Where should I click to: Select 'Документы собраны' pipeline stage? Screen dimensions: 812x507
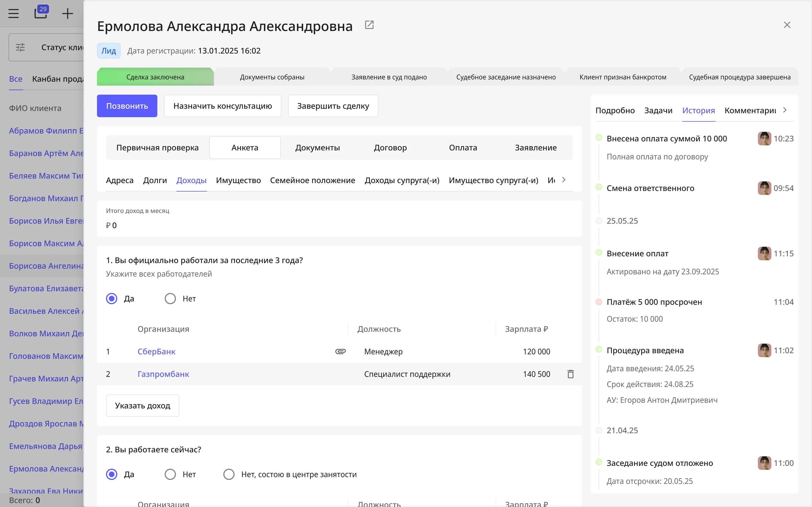click(272, 77)
